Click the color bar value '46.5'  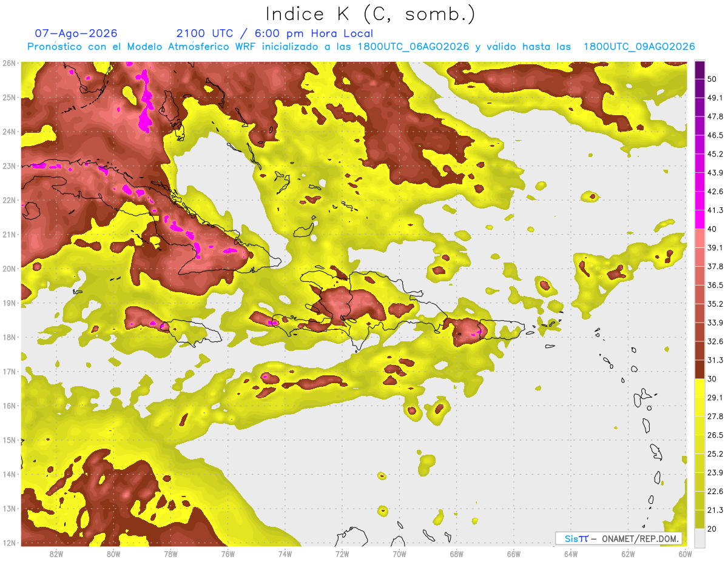click(x=715, y=135)
